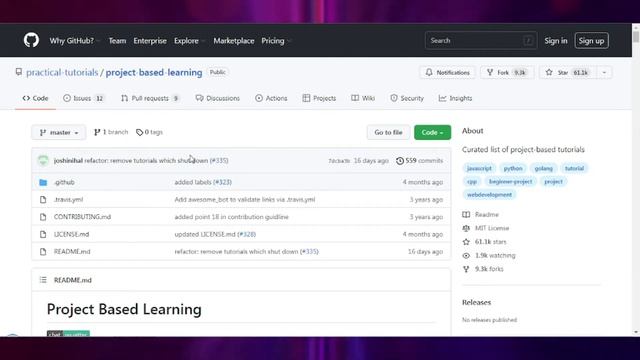The image size is (640, 360).
Task: Open the project-based-learning repository link
Action: point(154,72)
